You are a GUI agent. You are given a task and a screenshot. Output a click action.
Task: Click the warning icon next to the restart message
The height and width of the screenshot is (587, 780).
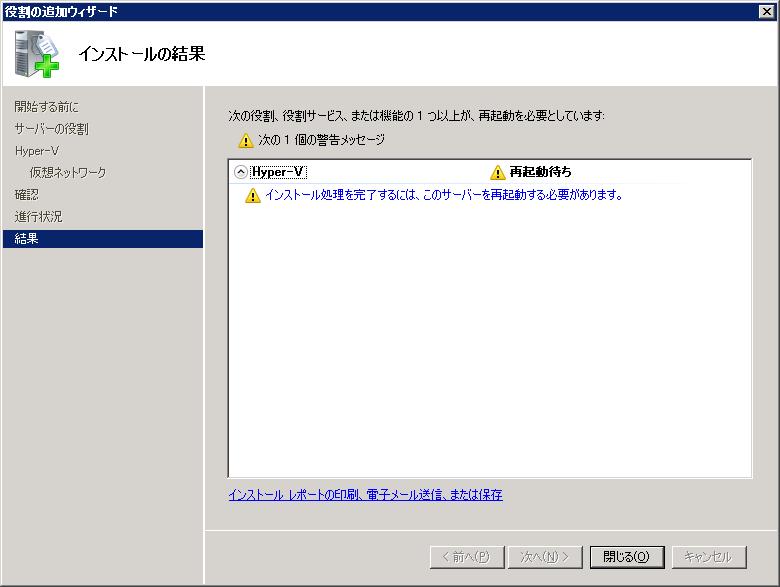[253, 196]
